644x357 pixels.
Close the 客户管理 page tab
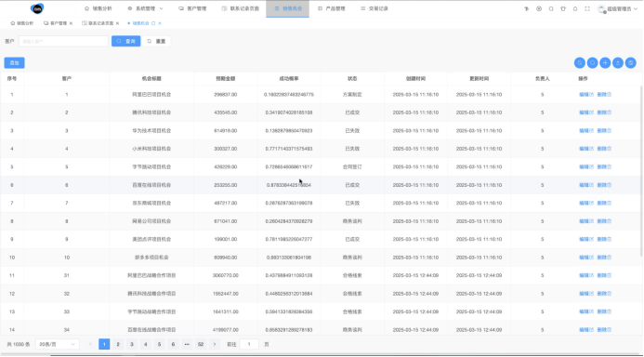(x=71, y=23)
